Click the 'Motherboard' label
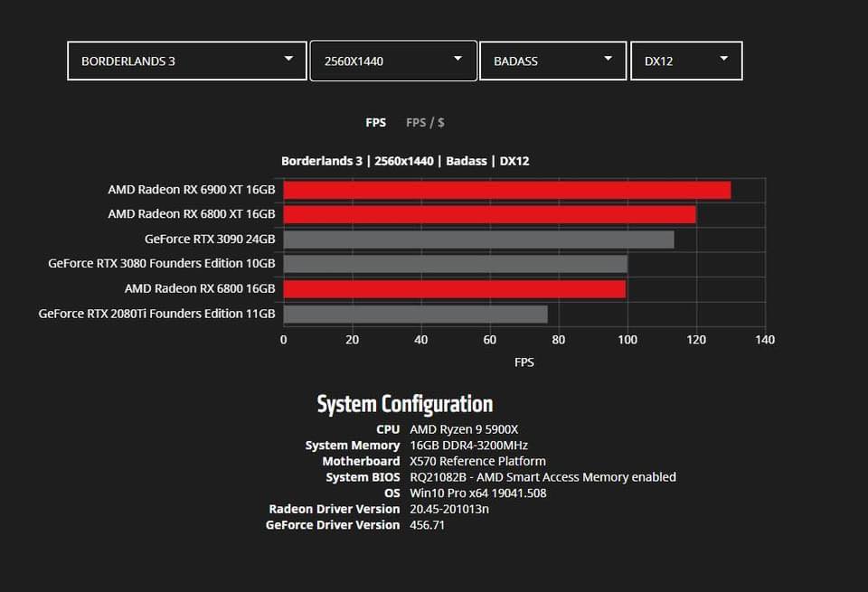Viewport: 868px width, 592px height. 361,462
